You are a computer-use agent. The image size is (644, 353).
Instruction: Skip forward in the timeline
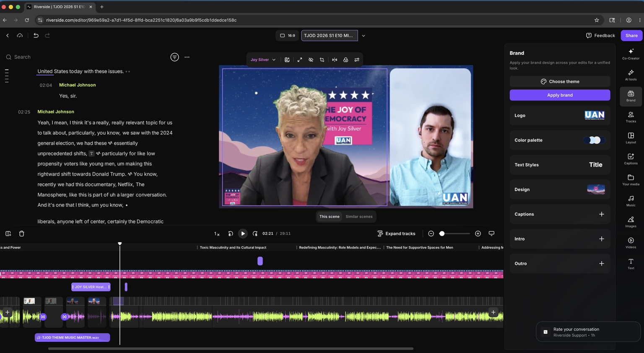[x=255, y=234]
